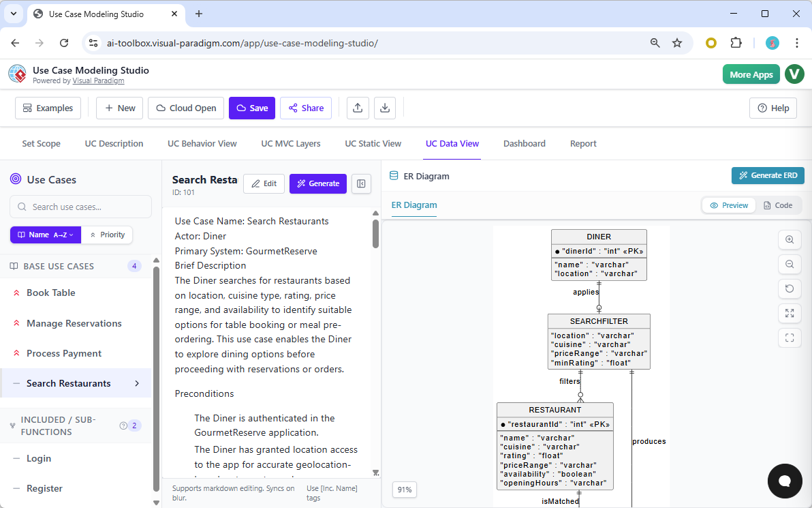Screen dimensions: 812x508
Task: Enable Preview mode for the ER Diagram
Action: pos(728,205)
